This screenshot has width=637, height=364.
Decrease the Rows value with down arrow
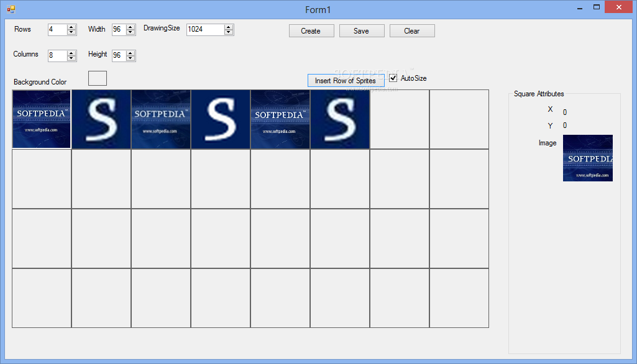tap(71, 32)
